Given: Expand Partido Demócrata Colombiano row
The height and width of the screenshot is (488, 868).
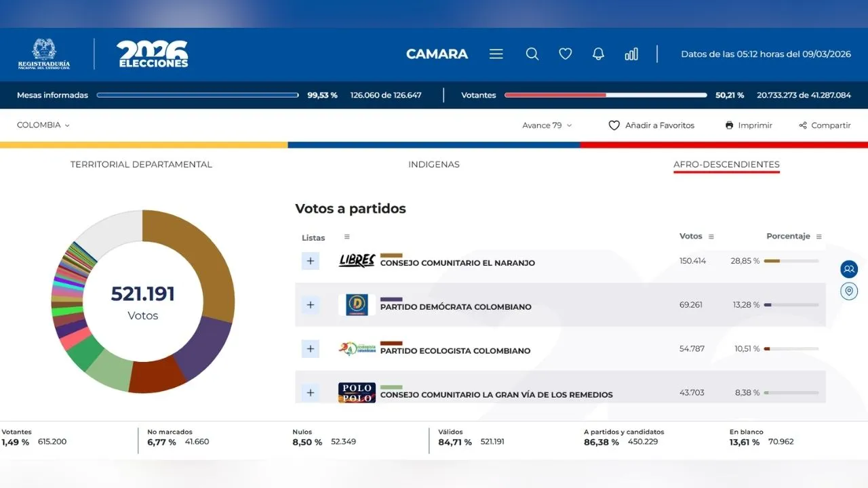Looking at the screenshot, I should coord(311,305).
